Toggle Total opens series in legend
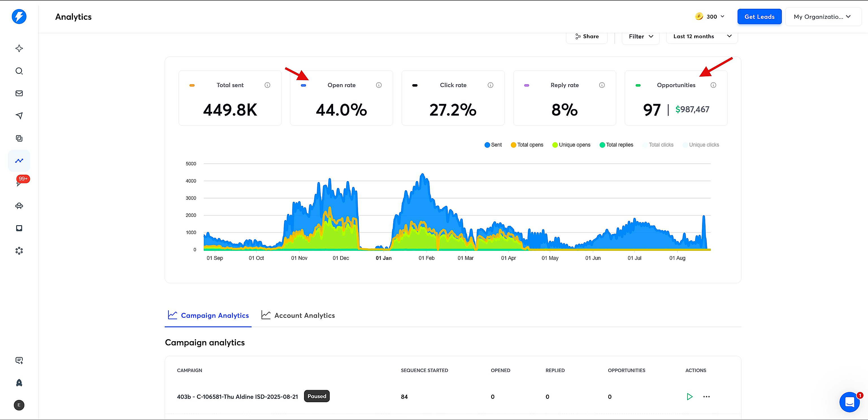Viewport: 868px width, 420px height. 527,145
